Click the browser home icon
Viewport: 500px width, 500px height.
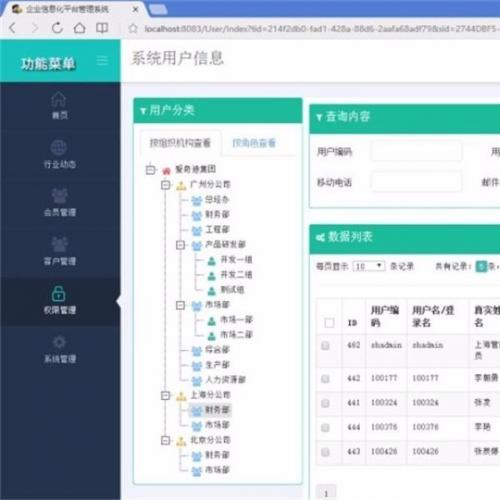point(79,28)
